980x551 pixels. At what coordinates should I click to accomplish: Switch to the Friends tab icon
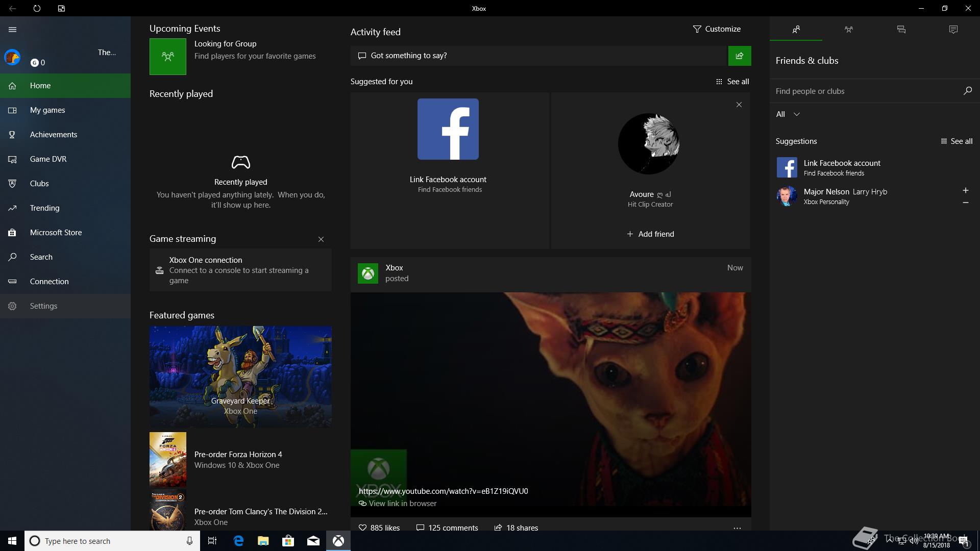point(796,29)
